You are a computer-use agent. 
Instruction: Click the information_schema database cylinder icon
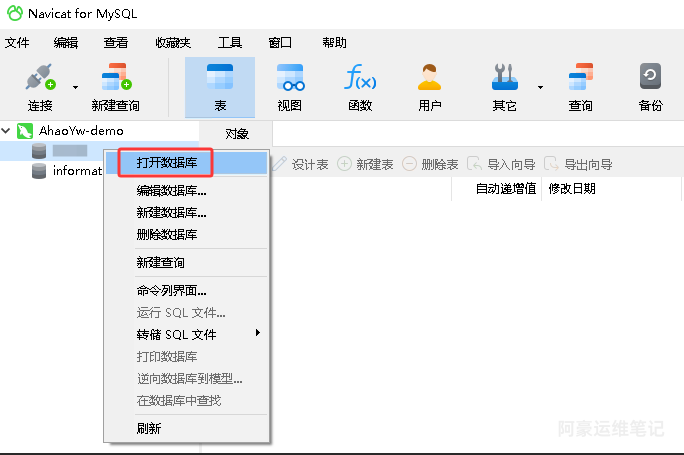tap(39, 171)
